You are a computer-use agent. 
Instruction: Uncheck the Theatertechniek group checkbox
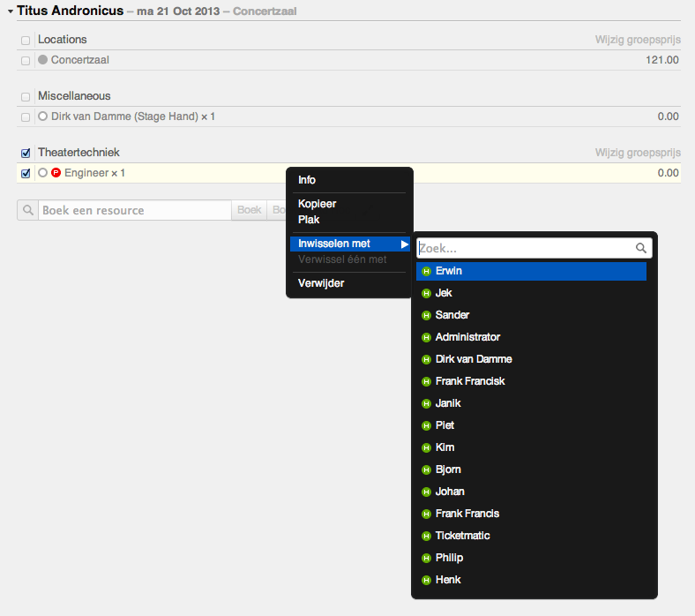click(x=26, y=154)
